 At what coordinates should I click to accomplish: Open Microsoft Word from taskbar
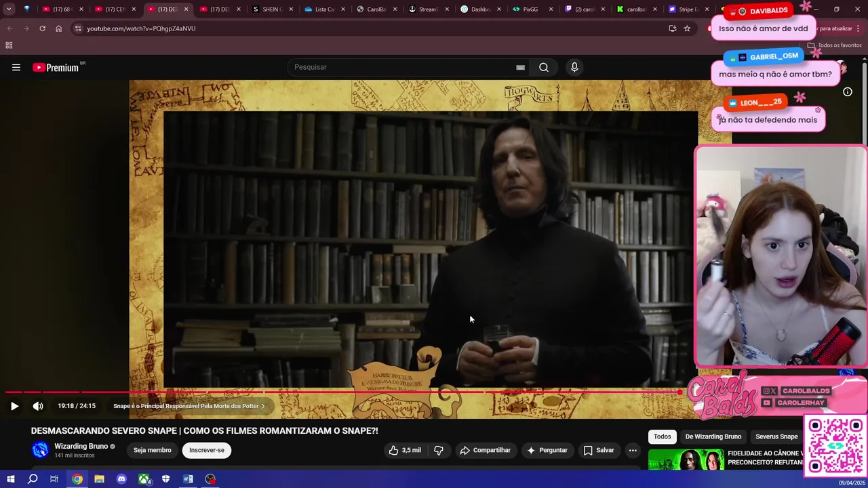[189, 479]
